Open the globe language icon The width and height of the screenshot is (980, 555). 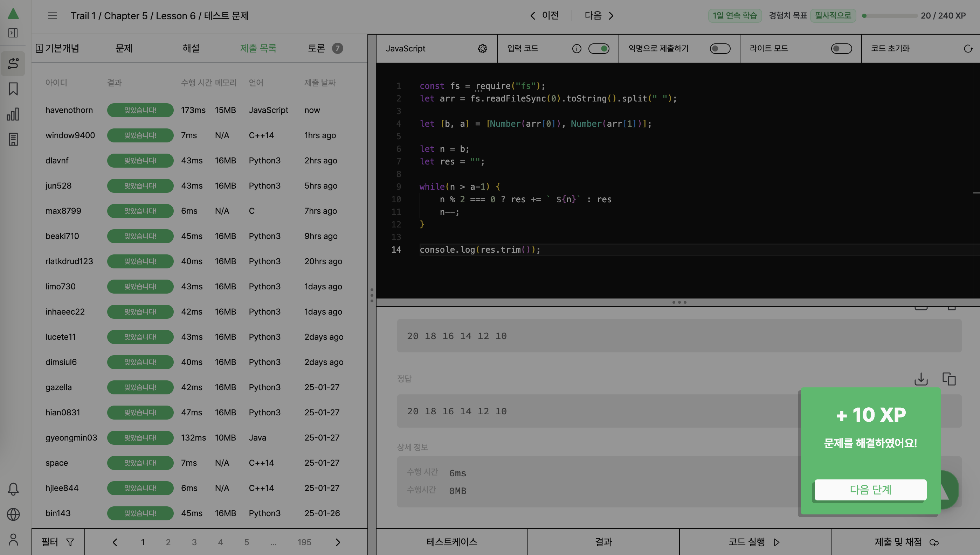tap(13, 514)
